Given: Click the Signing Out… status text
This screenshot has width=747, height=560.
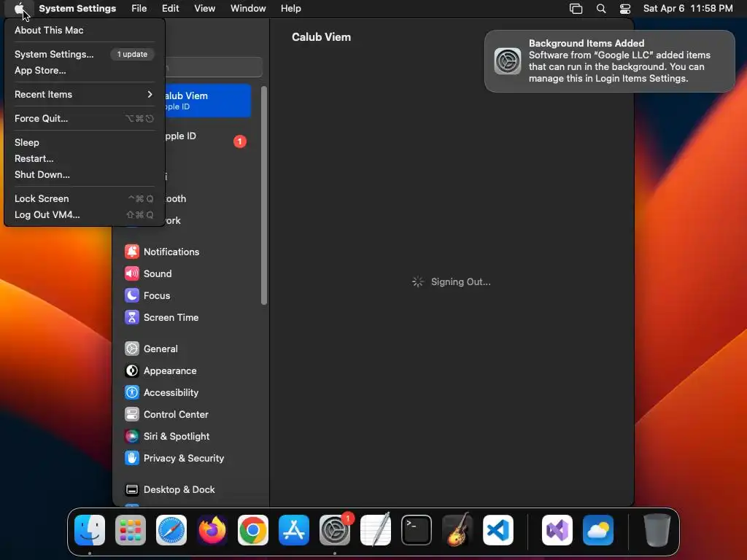Looking at the screenshot, I should [461, 282].
